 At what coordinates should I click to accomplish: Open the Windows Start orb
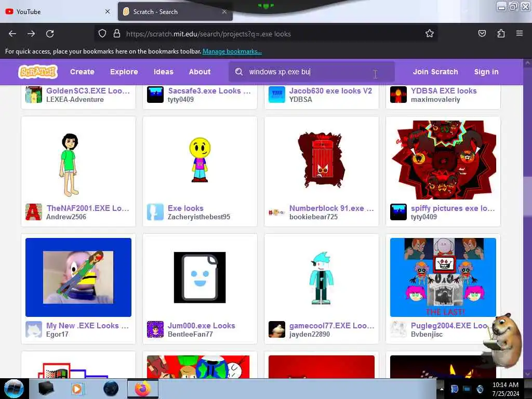pyautogui.click(x=14, y=389)
